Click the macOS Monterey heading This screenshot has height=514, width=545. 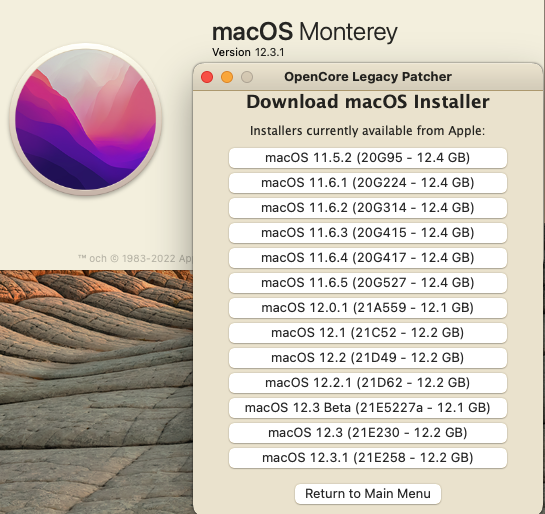(304, 32)
